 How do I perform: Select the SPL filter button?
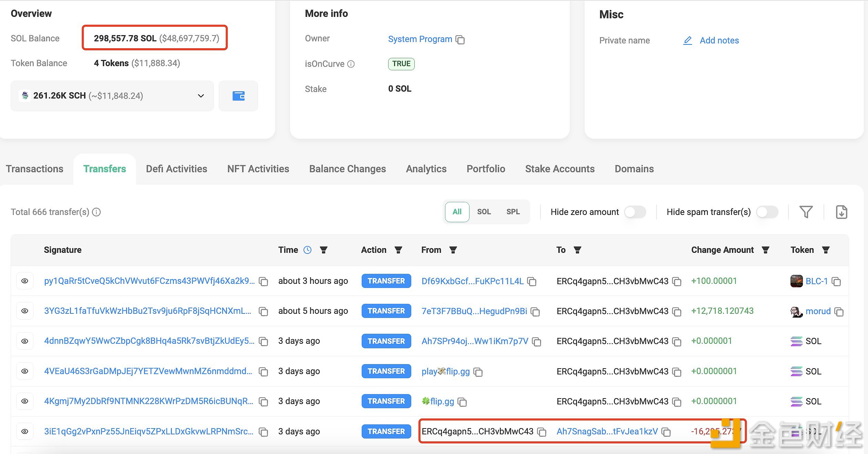pos(513,212)
